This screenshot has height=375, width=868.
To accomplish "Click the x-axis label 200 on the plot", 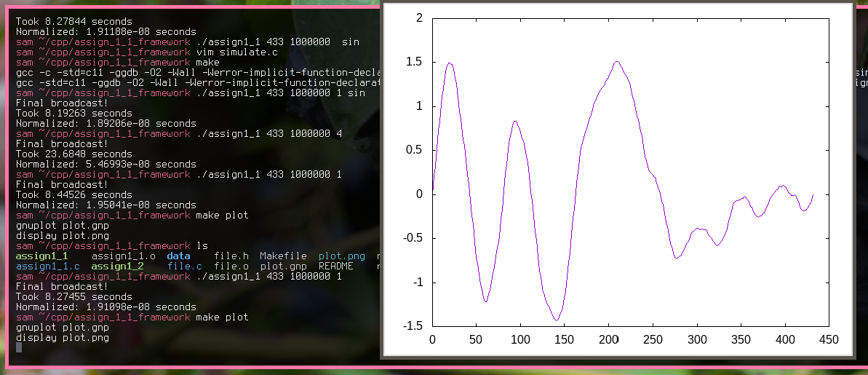I will 608,339.
